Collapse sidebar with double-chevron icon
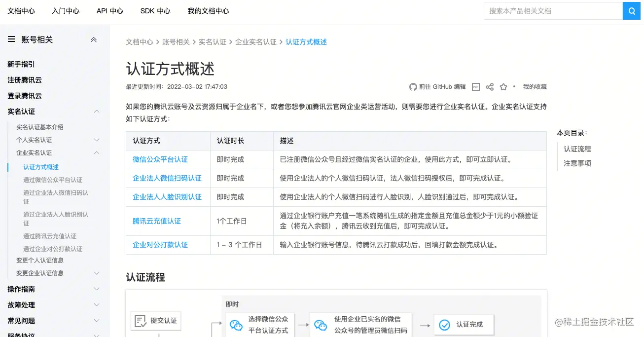The height and width of the screenshot is (337, 644). pyautogui.click(x=94, y=39)
